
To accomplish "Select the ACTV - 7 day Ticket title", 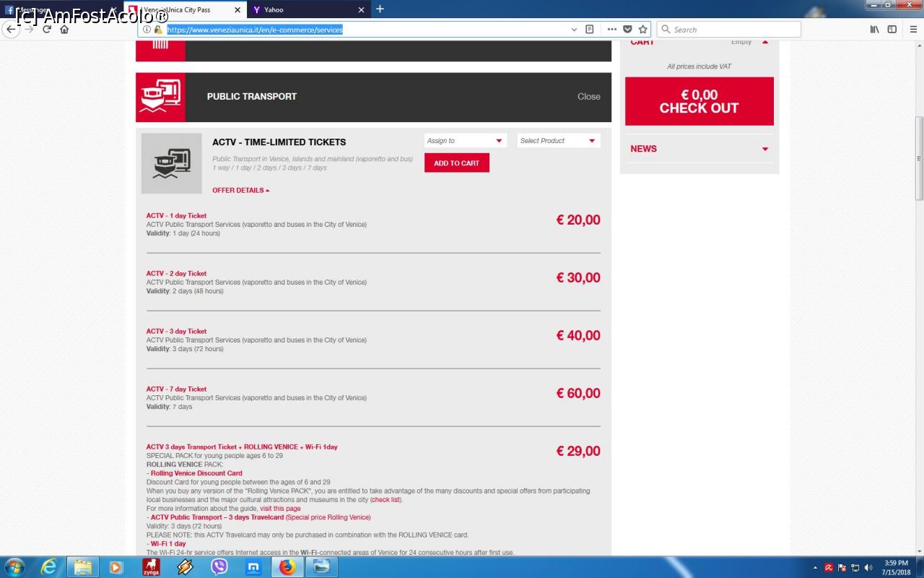I will pyautogui.click(x=176, y=389).
